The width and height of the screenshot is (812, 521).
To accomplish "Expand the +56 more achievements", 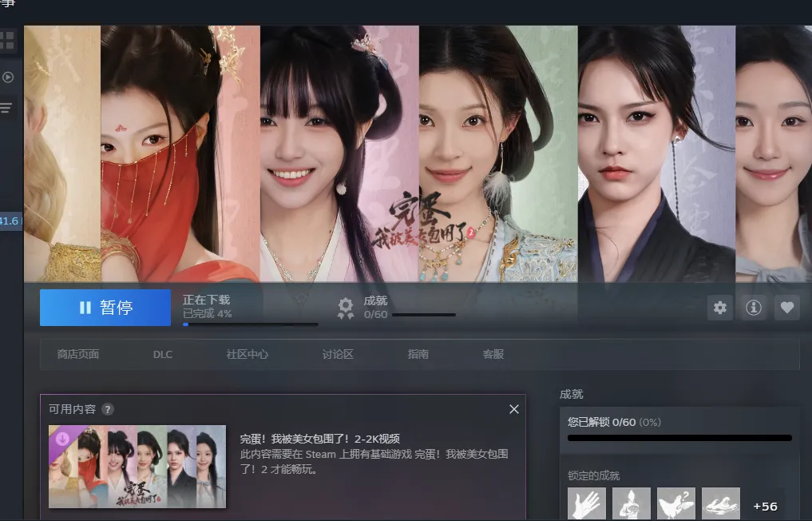I will click(x=765, y=507).
